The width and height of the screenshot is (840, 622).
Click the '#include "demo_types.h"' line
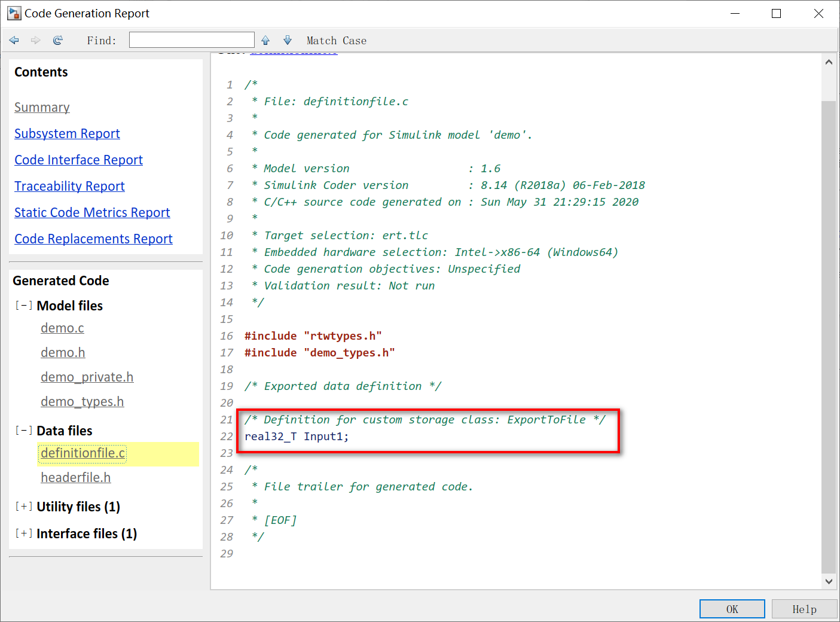[x=319, y=353]
